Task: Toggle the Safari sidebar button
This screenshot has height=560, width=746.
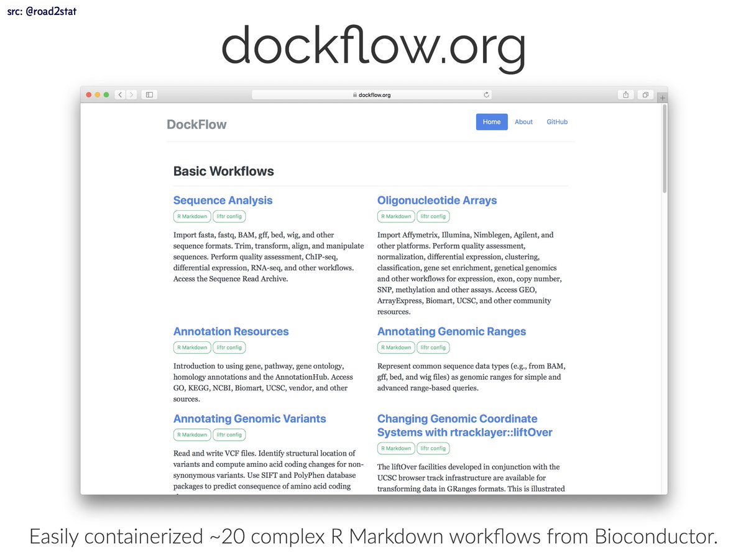Action: pos(149,95)
